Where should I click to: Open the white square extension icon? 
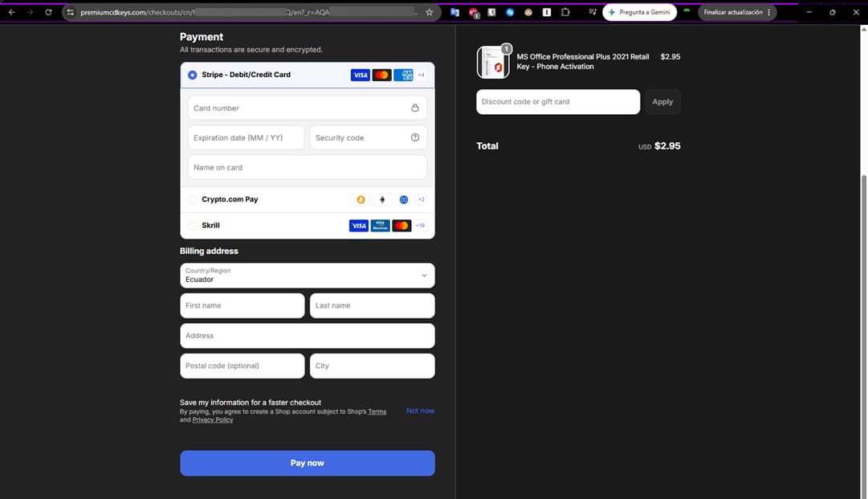[x=546, y=12]
